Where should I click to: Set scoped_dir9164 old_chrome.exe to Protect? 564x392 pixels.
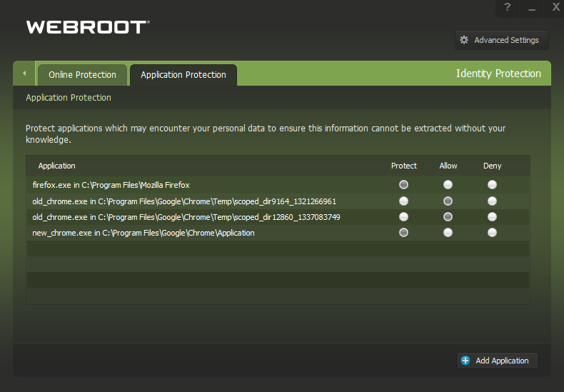click(403, 201)
